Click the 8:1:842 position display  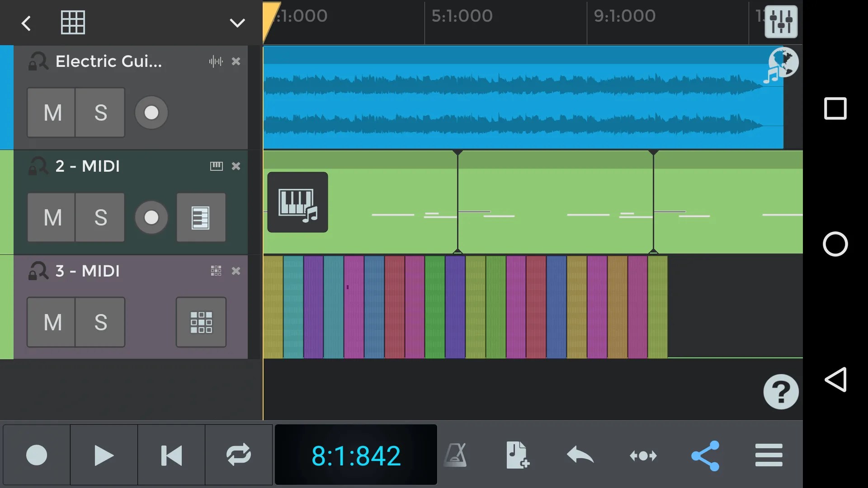(x=356, y=455)
